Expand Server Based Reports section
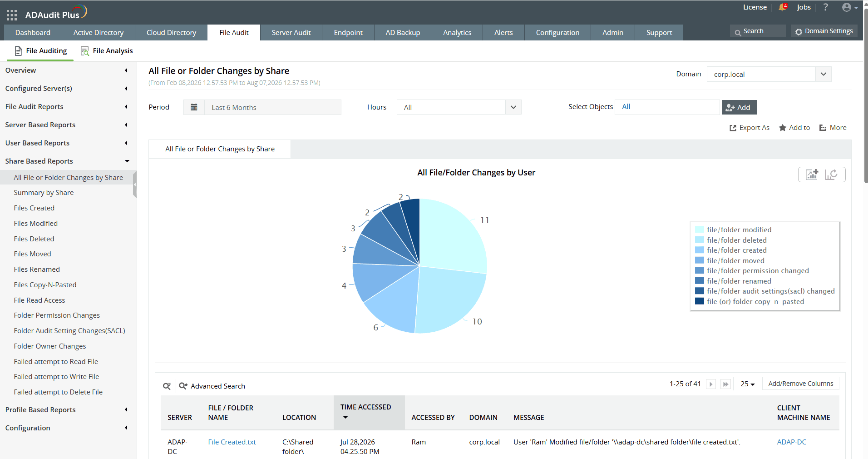Viewport: 868px width, 459px height. (x=126, y=125)
